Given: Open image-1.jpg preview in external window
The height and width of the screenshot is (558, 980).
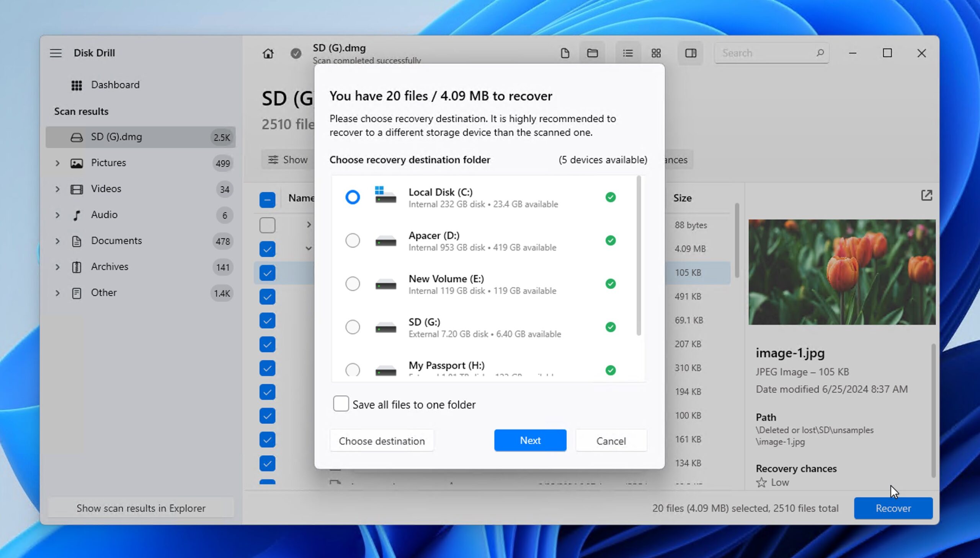Looking at the screenshot, I should coord(927,195).
